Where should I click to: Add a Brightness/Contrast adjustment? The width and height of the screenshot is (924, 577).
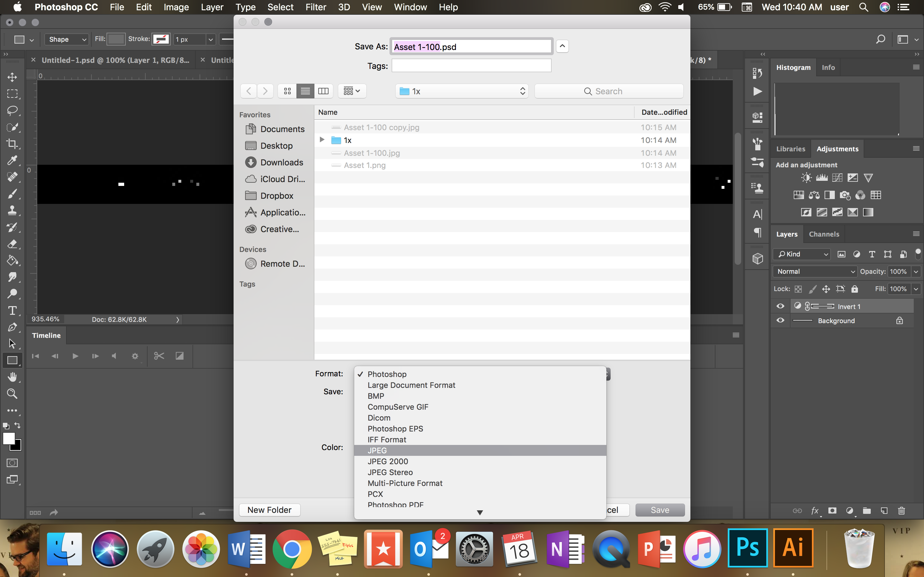tap(806, 178)
